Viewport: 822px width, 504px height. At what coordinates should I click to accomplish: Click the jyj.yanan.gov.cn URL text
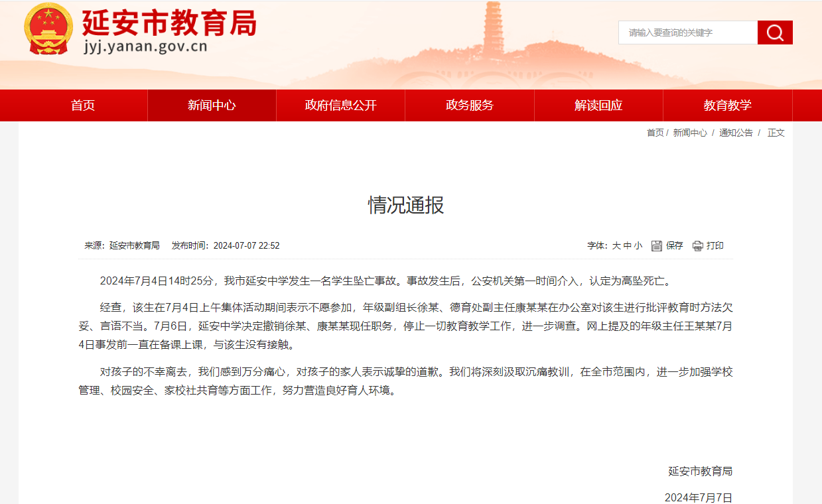click(x=145, y=46)
